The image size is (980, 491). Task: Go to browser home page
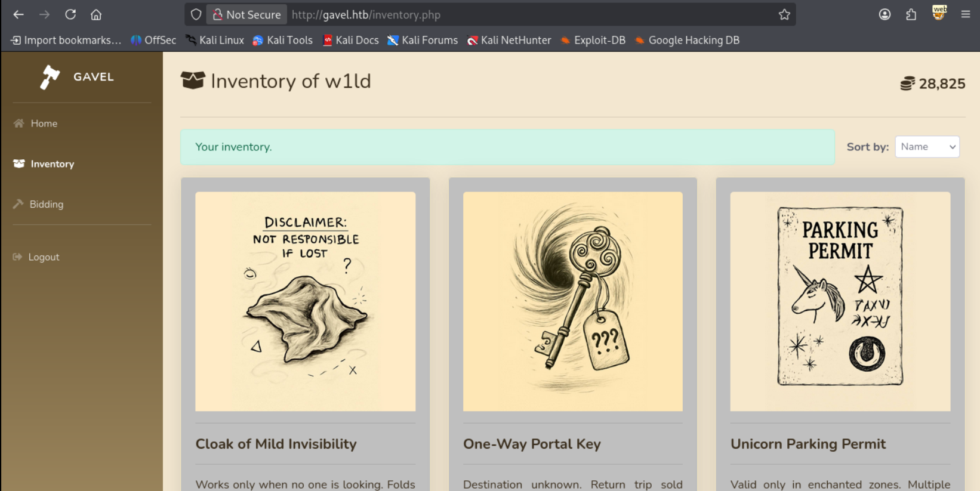(96, 14)
